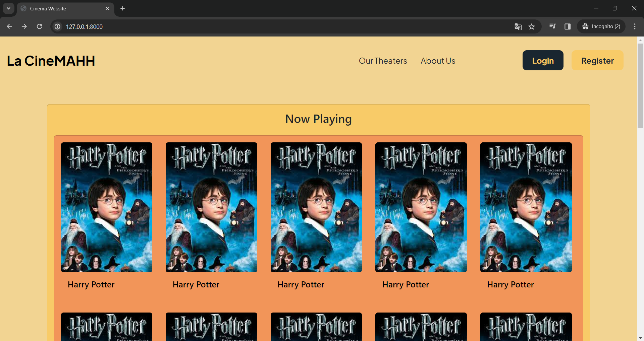Screen dimensions: 644x341
Task: Open the tab search dropdown
Action: tap(8, 8)
